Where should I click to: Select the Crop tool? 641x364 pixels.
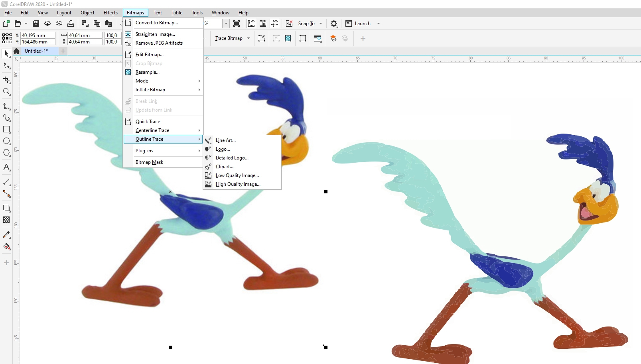pyautogui.click(x=6, y=80)
